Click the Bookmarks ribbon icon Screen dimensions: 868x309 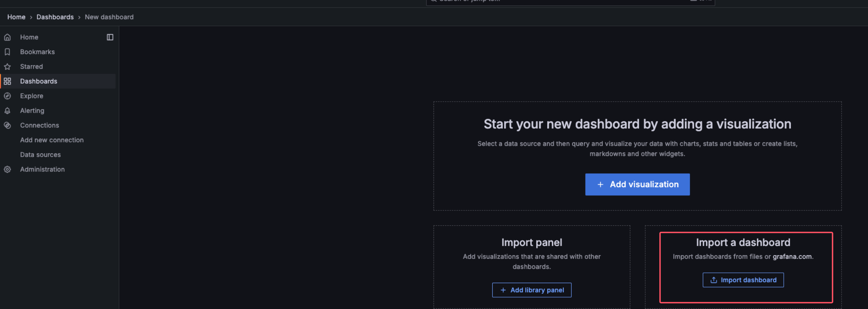point(7,52)
